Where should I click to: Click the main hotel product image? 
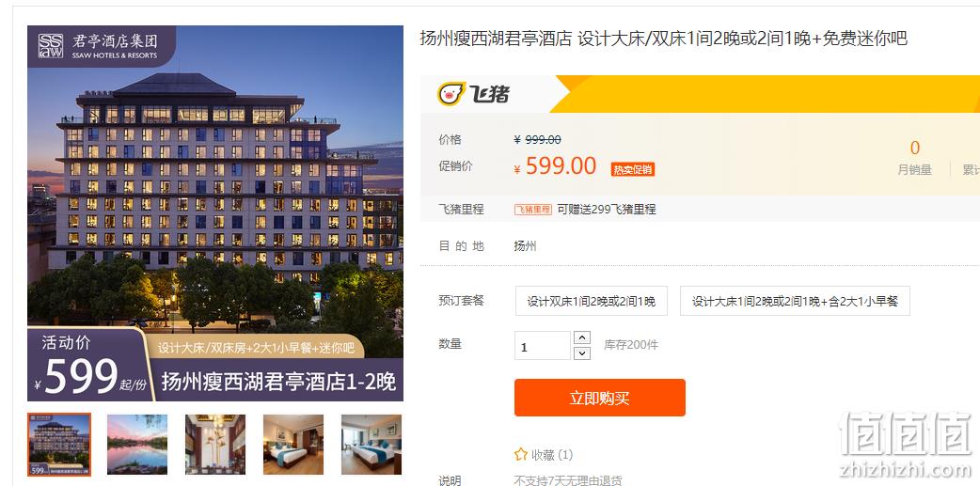coord(215,213)
